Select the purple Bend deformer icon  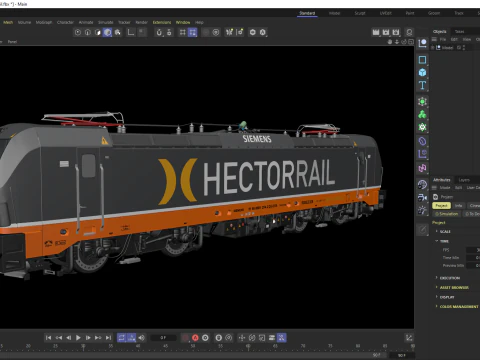pos(422,141)
